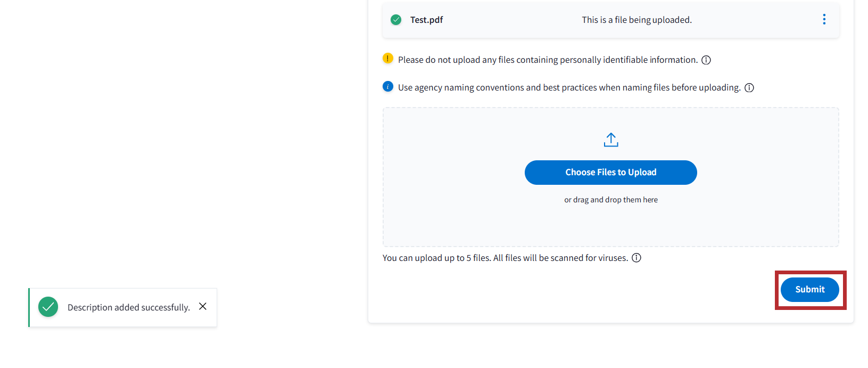Click the upload arrow icon in the drop zone
Screen dimensions: 868x368
click(x=611, y=140)
